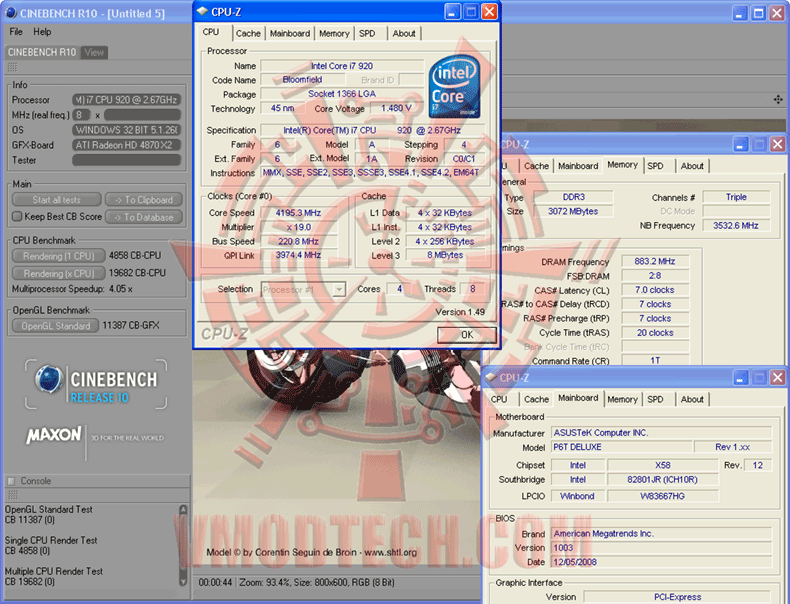The height and width of the screenshot is (604, 790).
Task: Click the Package value Socket 1366 LGA
Action: (x=342, y=94)
